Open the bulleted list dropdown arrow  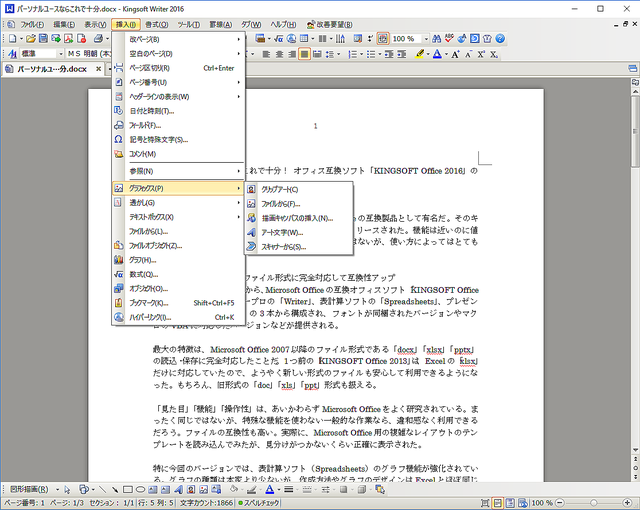pos(380,54)
